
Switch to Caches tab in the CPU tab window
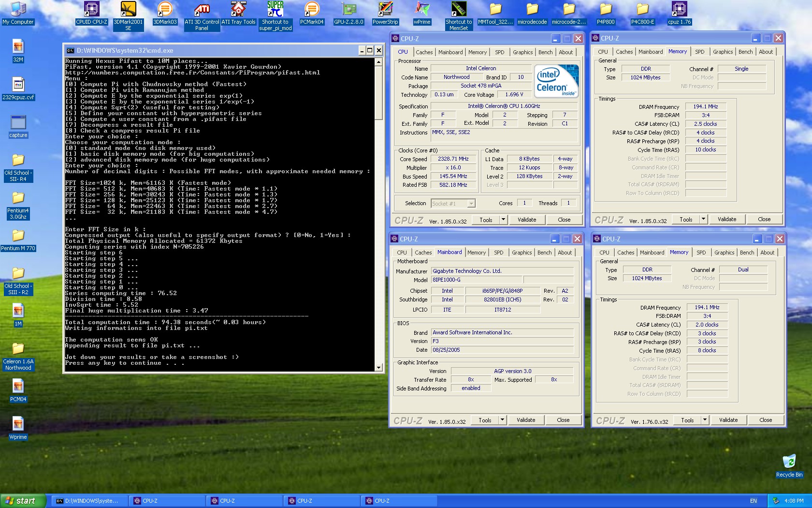coord(424,52)
